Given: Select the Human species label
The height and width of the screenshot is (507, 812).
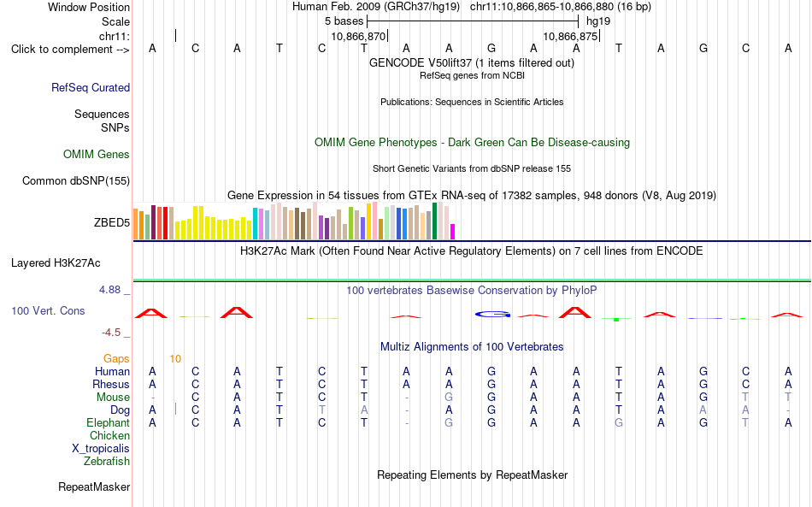Looking at the screenshot, I should [x=112, y=372].
